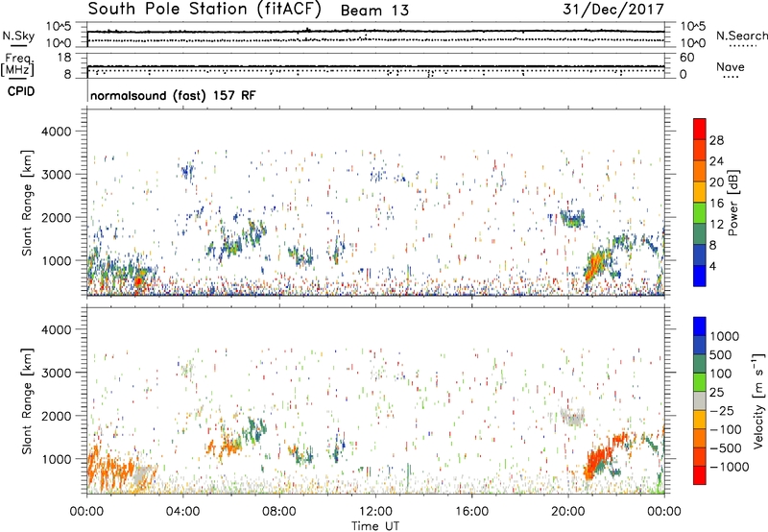Click the orange-red velocity streak near 21:00
Screen dimensions: 768x532
click(x=598, y=462)
